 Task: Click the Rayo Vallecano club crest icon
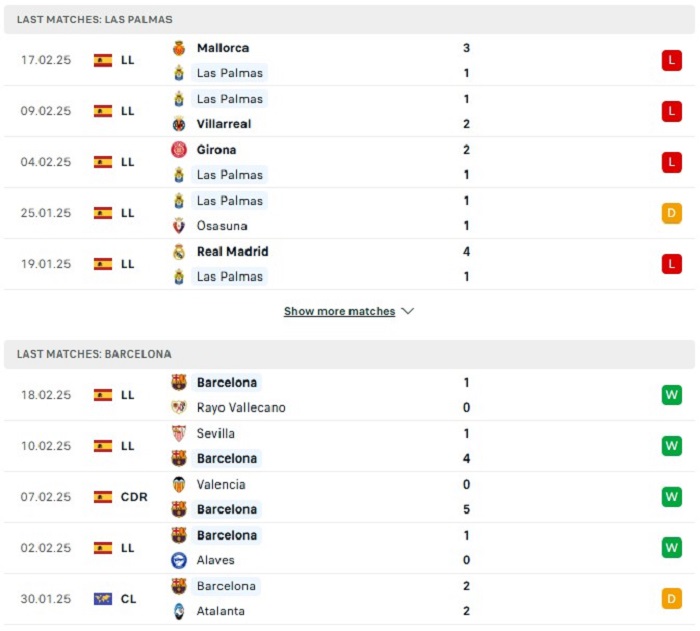tap(179, 407)
